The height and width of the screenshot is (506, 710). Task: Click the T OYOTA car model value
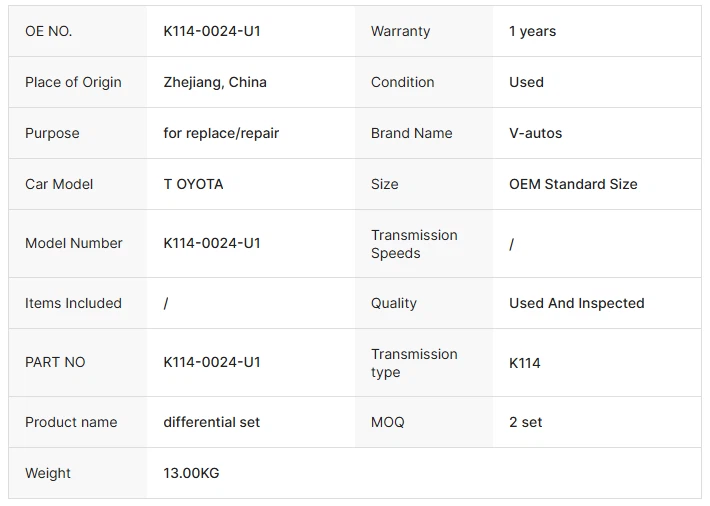(193, 184)
